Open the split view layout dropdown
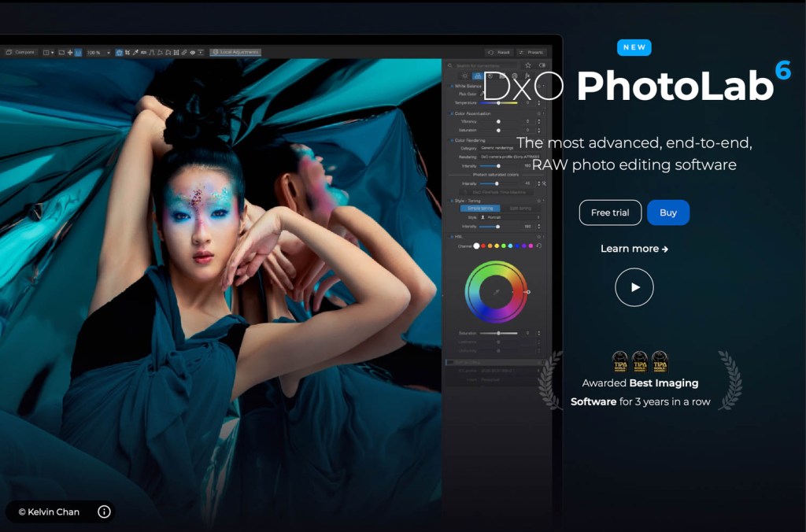Screen dimensions: 806x532 point(48,53)
